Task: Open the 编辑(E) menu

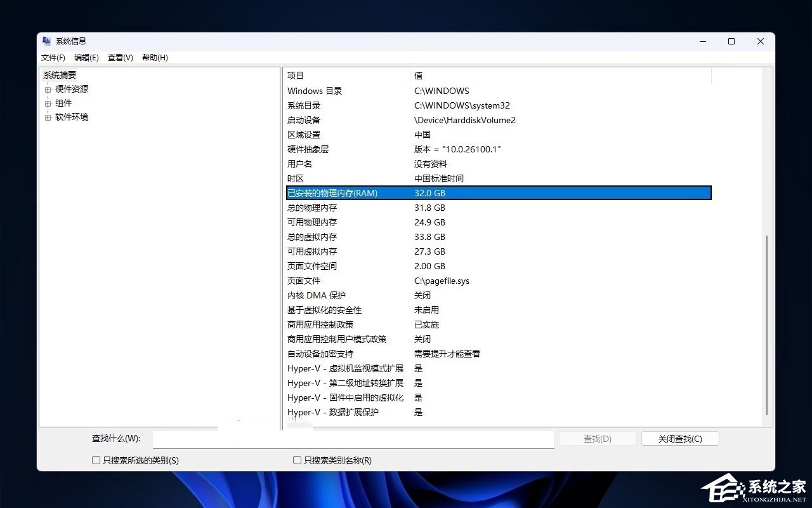Action: pyautogui.click(x=86, y=57)
